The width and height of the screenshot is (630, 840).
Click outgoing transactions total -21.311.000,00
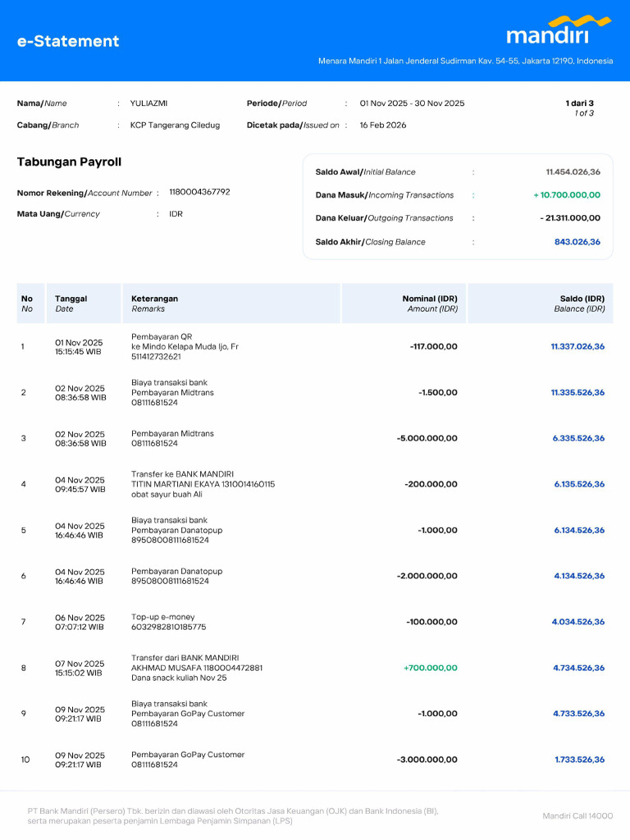point(570,218)
